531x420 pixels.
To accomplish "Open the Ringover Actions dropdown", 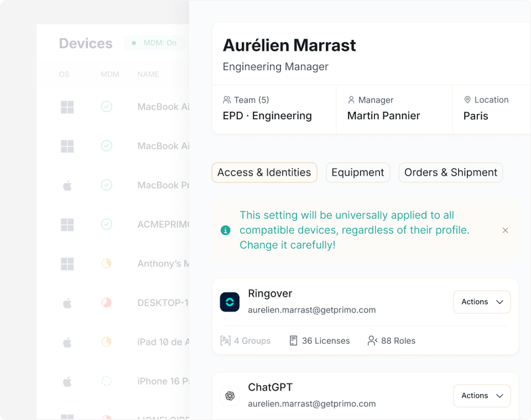I will click(482, 302).
